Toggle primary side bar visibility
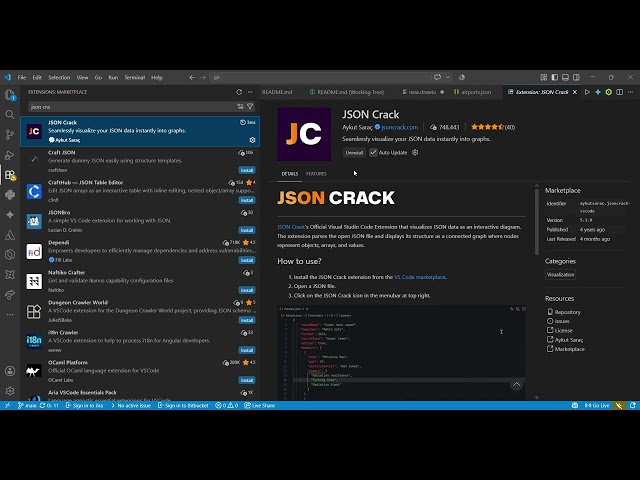 pos(555,77)
